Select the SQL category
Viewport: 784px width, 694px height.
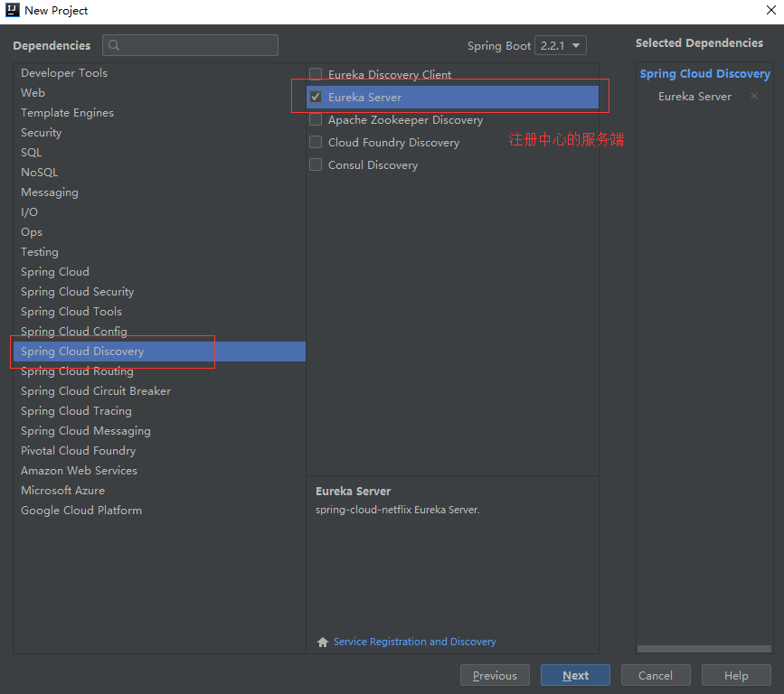(159, 153)
